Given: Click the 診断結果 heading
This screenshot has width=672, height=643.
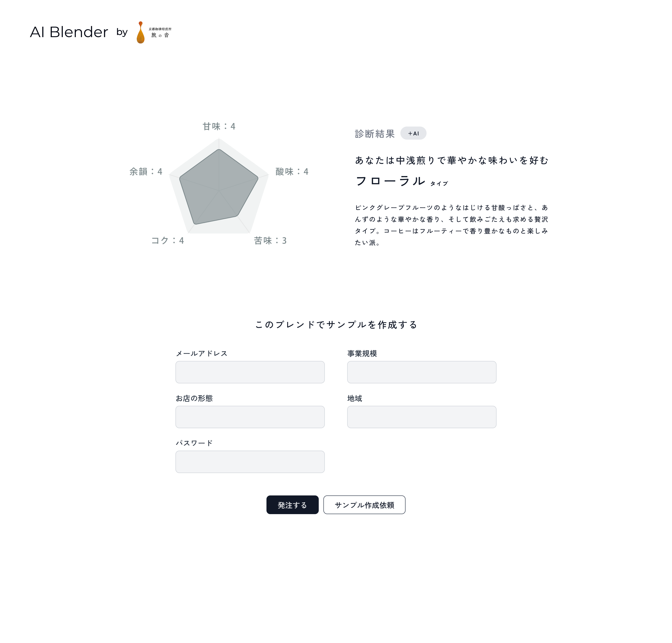Looking at the screenshot, I should (x=375, y=134).
